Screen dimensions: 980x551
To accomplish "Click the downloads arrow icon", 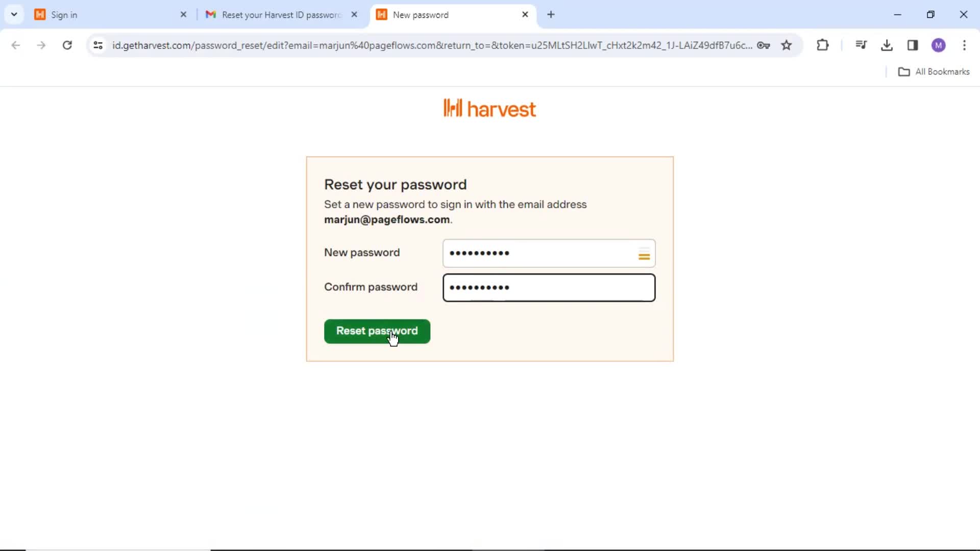I will tap(888, 45).
